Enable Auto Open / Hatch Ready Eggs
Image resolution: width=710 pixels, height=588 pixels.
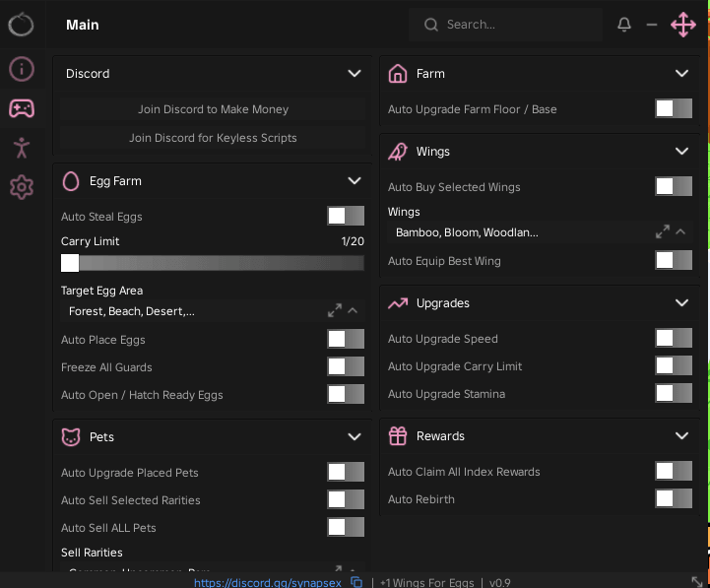[x=346, y=395]
